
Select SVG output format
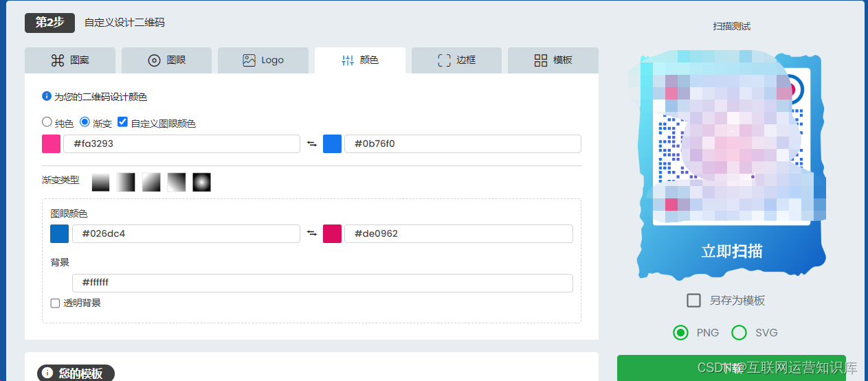739,333
